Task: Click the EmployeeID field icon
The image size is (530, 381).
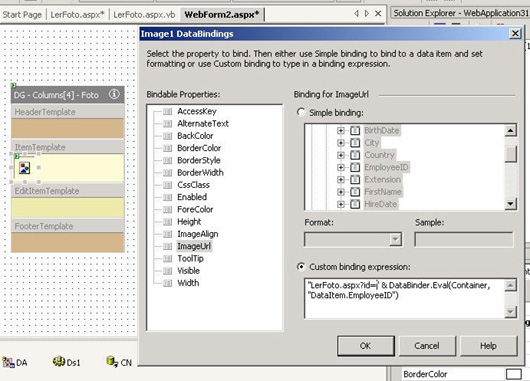Action: (355, 167)
